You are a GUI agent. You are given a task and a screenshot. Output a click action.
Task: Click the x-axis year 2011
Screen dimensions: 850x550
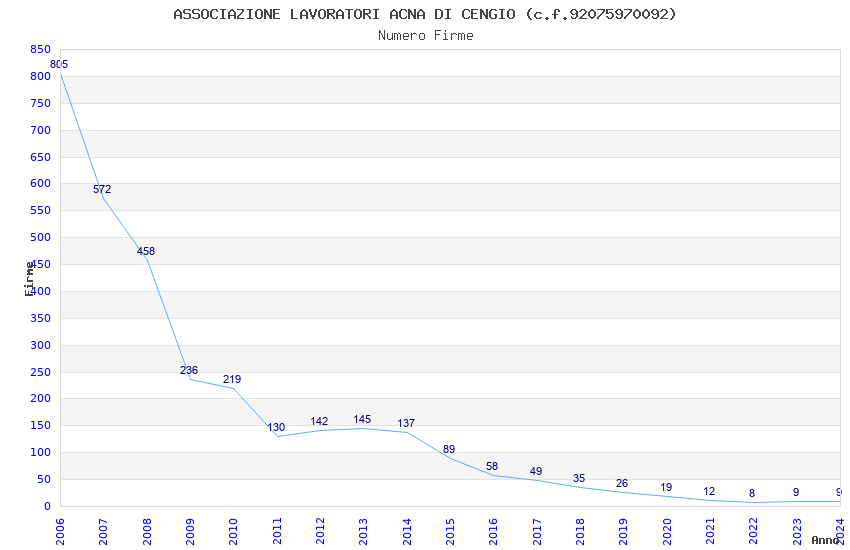[276, 532]
